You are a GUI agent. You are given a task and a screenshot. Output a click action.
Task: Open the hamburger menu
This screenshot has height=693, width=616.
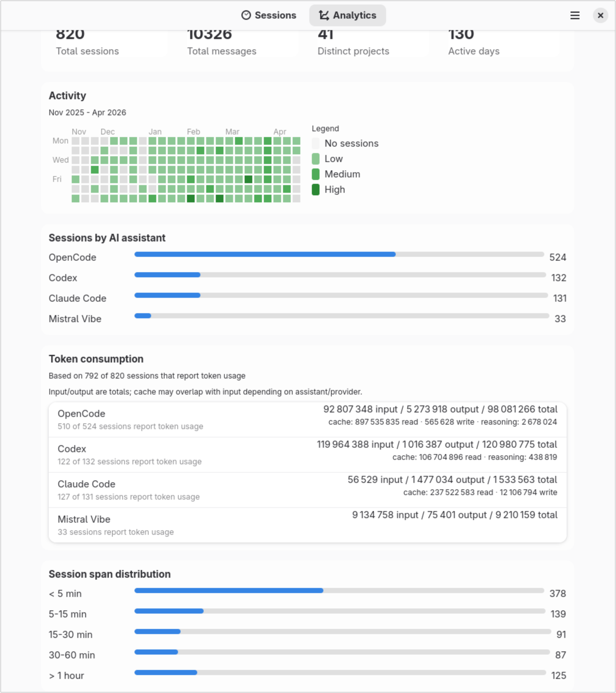click(575, 15)
